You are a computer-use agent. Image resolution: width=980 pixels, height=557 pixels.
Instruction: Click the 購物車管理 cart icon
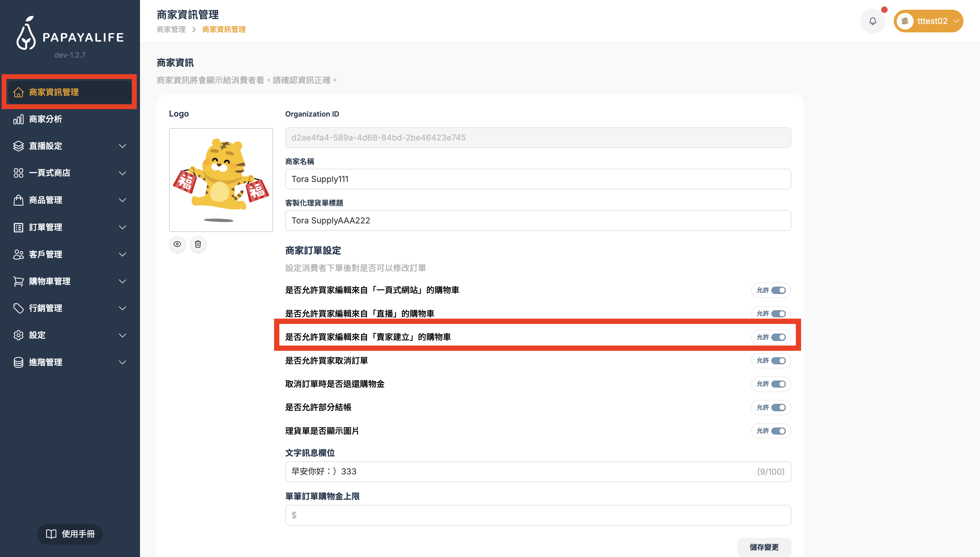click(18, 281)
